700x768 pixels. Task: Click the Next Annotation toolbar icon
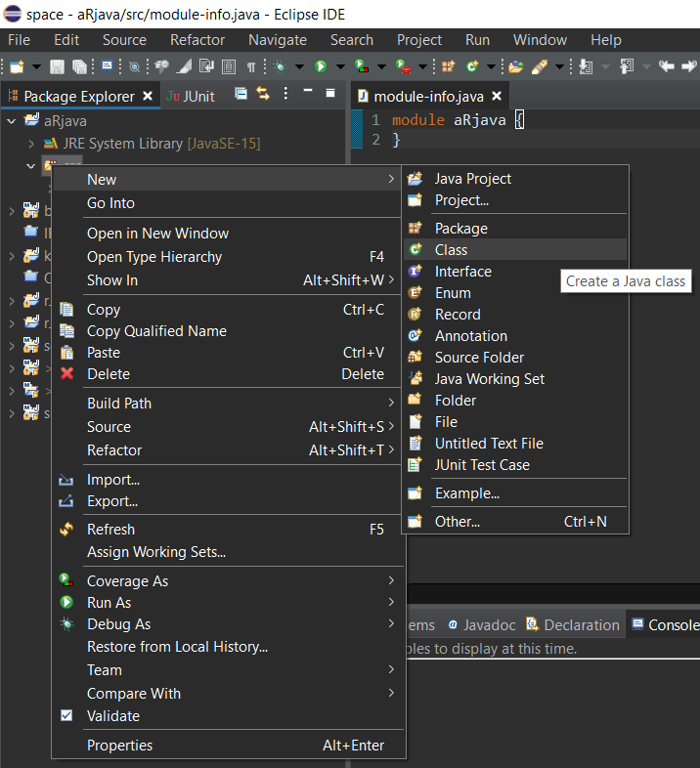[x=586, y=66]
